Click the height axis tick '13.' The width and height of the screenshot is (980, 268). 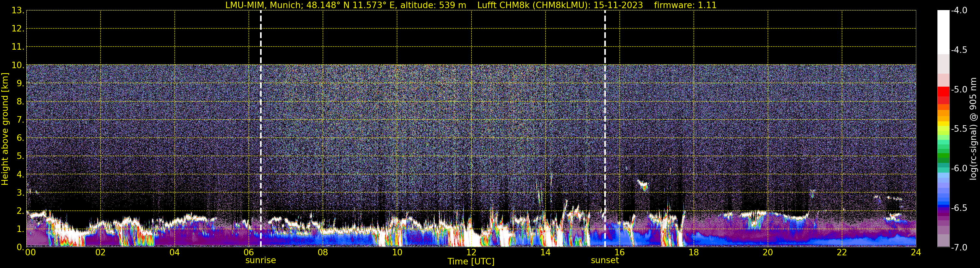click(18, 10)
